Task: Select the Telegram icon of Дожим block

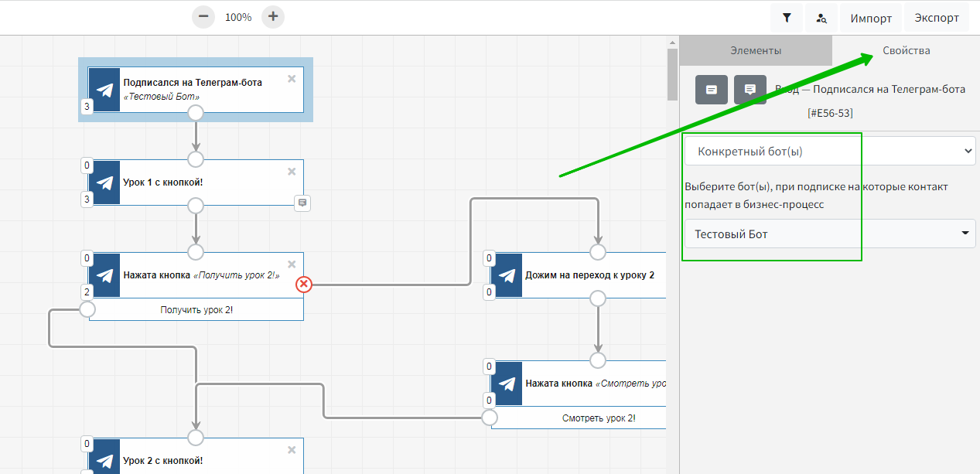Action: click(507, 275)
